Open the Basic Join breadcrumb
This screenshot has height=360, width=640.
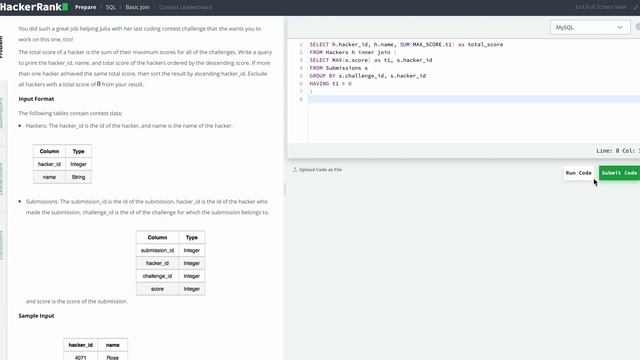pos(137,7)
